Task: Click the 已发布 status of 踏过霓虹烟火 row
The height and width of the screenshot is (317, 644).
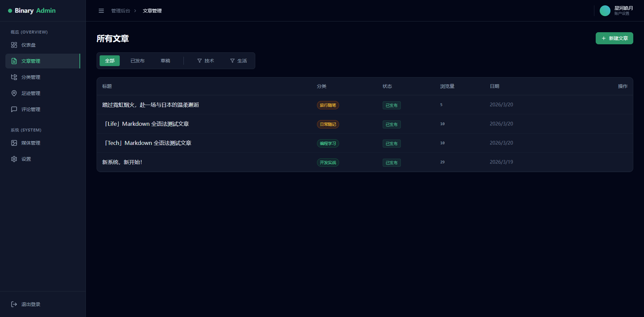Action: (x=392, y=105)
